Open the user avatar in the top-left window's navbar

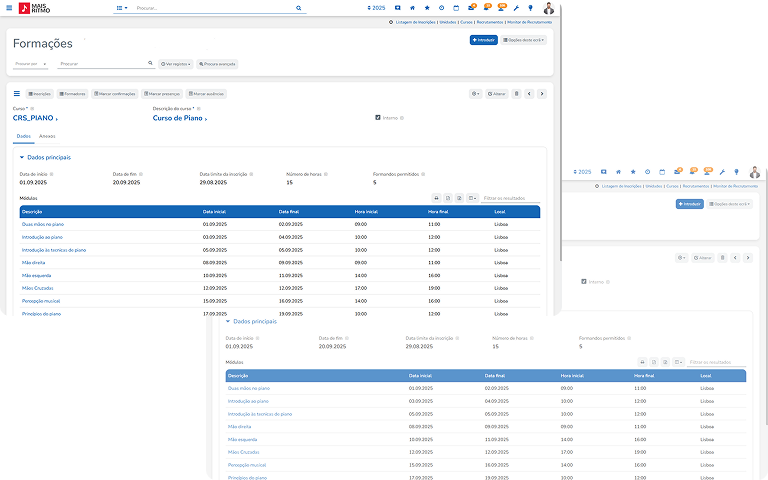[548, 8]
